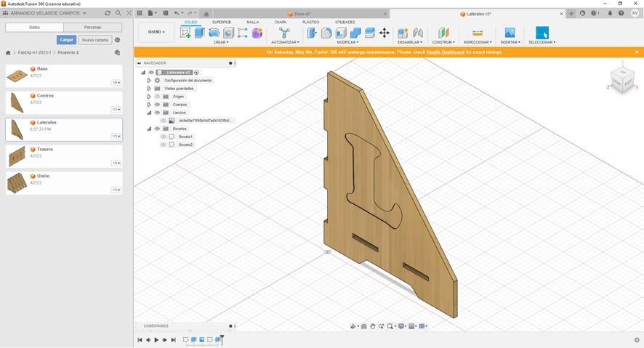Switch to the UTILIDADES tab
Screen dimensions: 644x348
(345, 23)
